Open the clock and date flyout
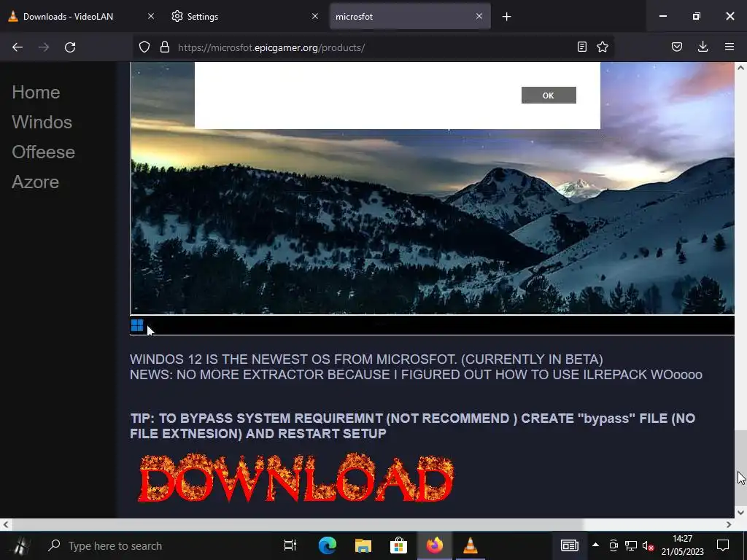The width and height of the screenshot is (747, 560). (x=682, y=545)
